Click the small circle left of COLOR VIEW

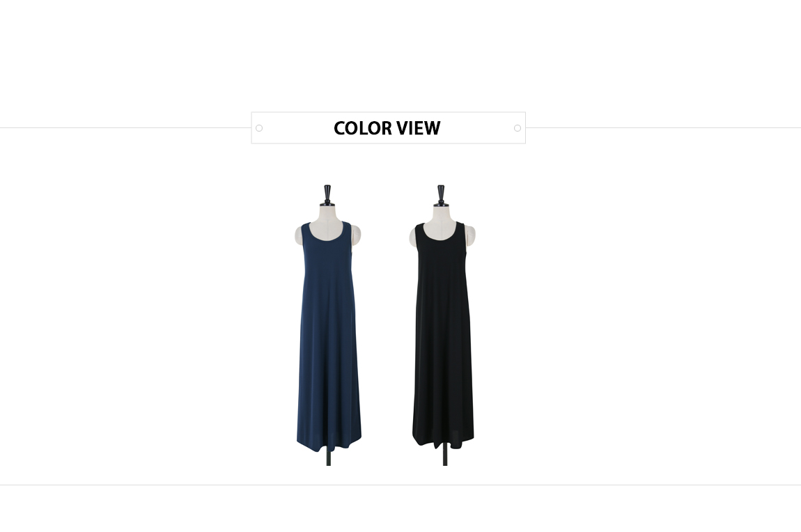click(259, 128)
